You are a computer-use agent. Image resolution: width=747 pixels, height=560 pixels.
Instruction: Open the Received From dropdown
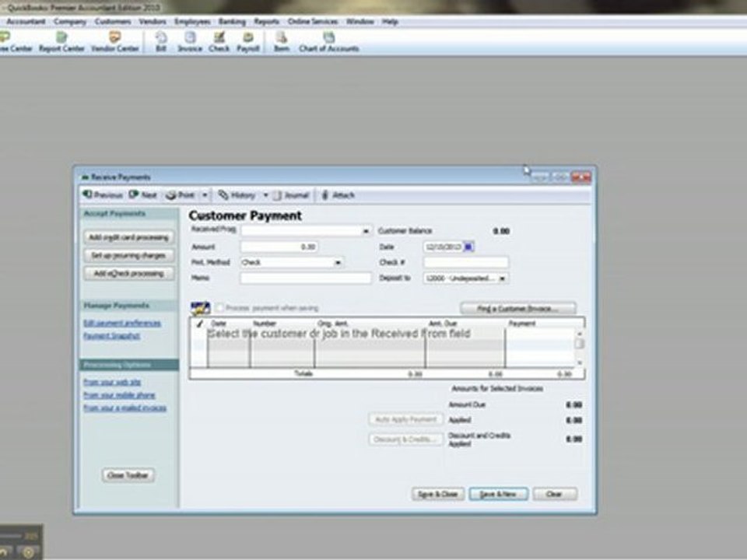[x=366, y=231]
